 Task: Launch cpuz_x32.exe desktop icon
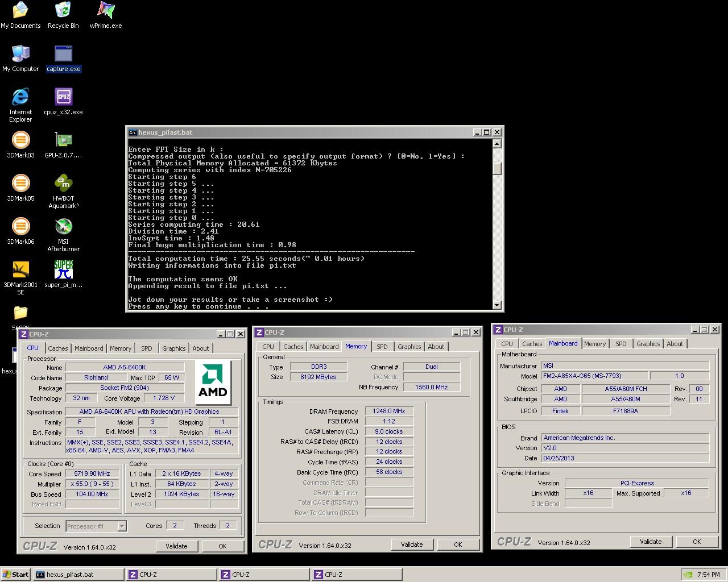click(63, 102)
